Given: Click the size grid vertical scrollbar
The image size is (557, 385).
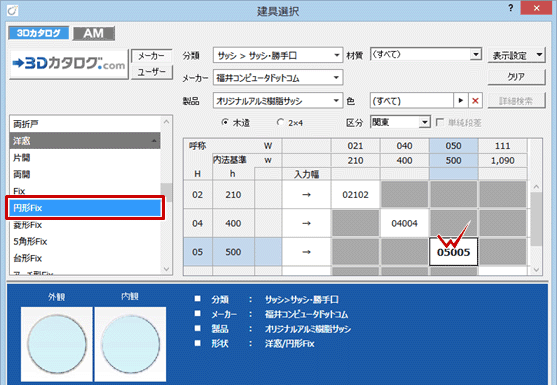Looking at the screenshot, I should pyautogui.click(x=536, y=228).
